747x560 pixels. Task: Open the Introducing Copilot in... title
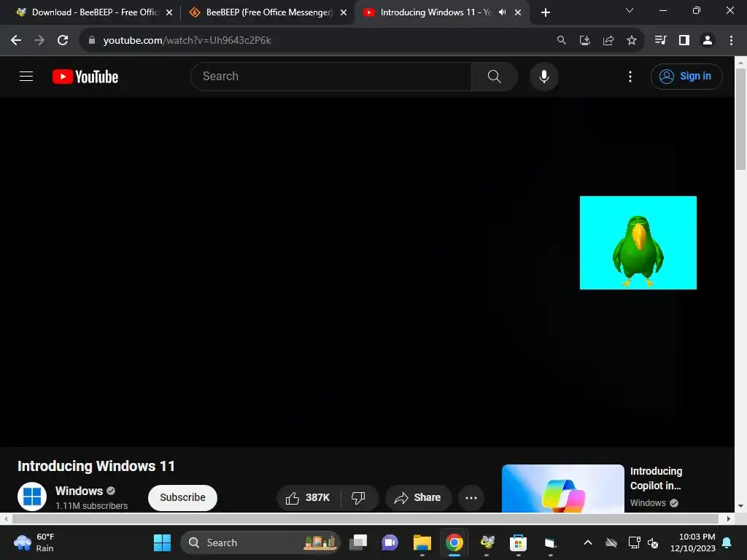coord(656,478)
